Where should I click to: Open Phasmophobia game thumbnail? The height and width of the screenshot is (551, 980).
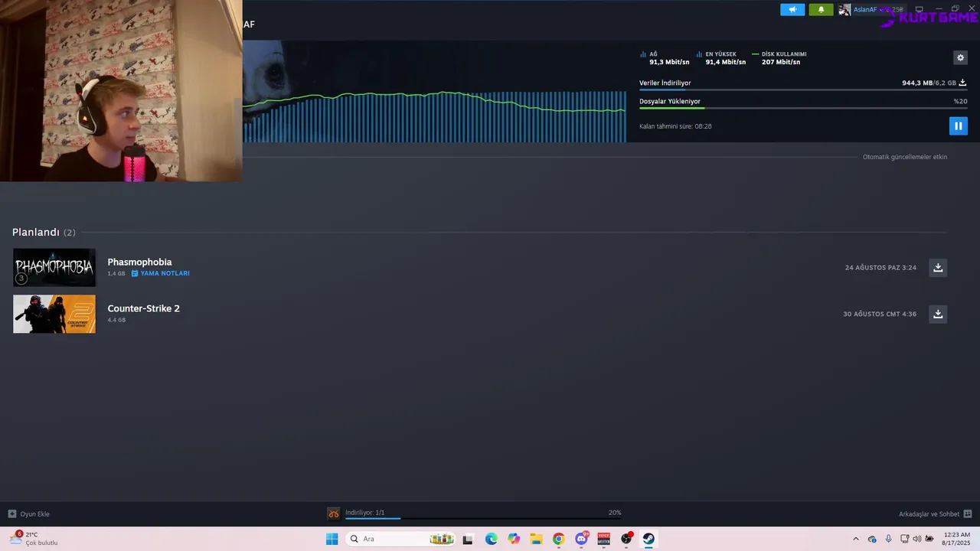[54, 267]
